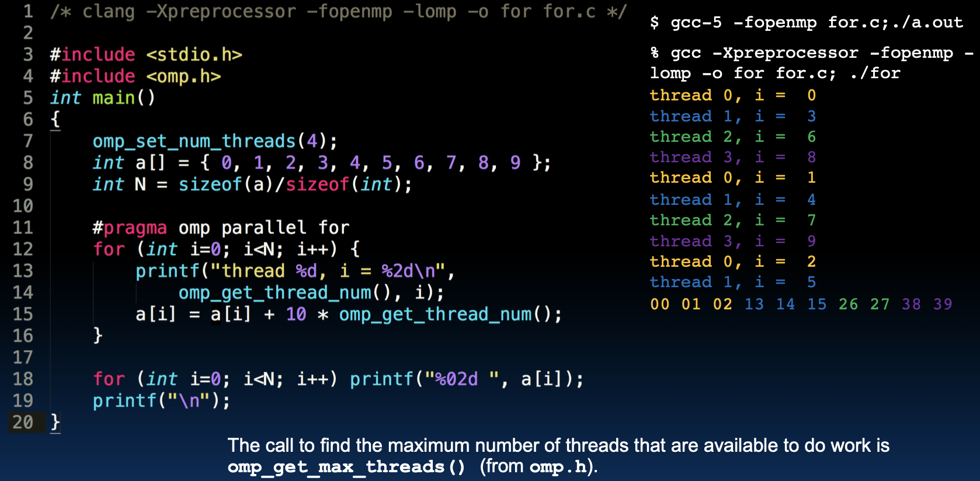Image resolution: width=980 pixels, height=481 pixels.
Task: Click omp_set_num_threads(4); statement
Action: click(215, 141)
